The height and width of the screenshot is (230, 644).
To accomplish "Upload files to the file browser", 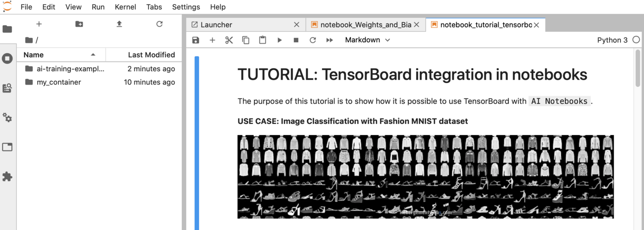I will (x=119, y=24).
